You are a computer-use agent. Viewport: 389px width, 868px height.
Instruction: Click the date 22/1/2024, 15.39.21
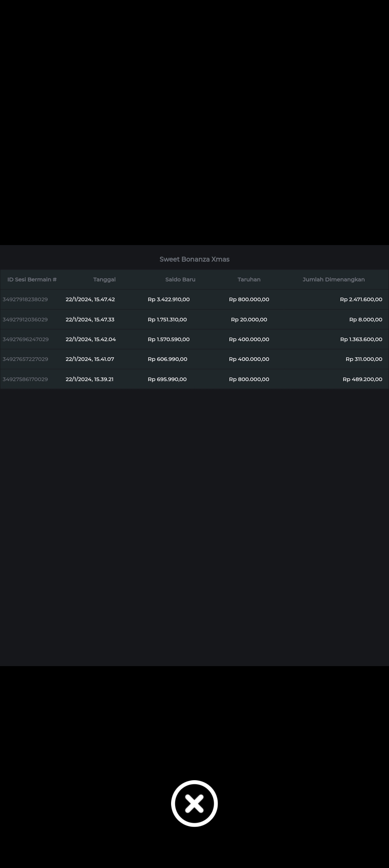coord(89,379)
